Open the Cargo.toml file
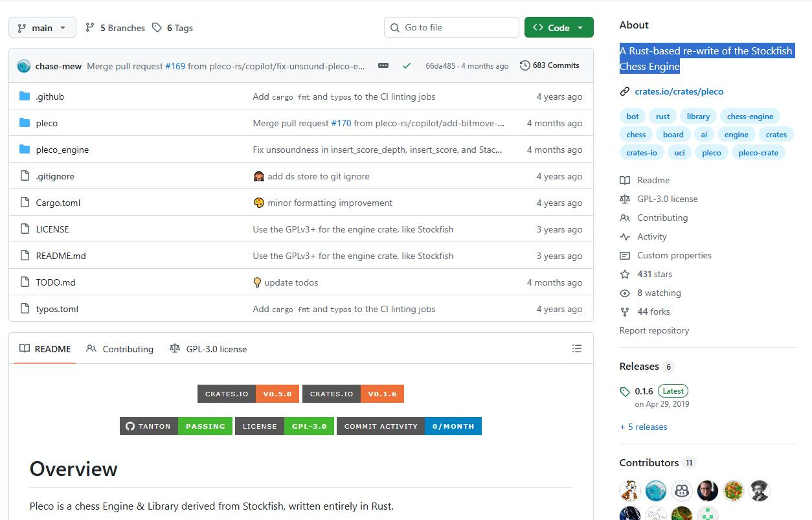812x520 pixels. [x=58, y=203]
